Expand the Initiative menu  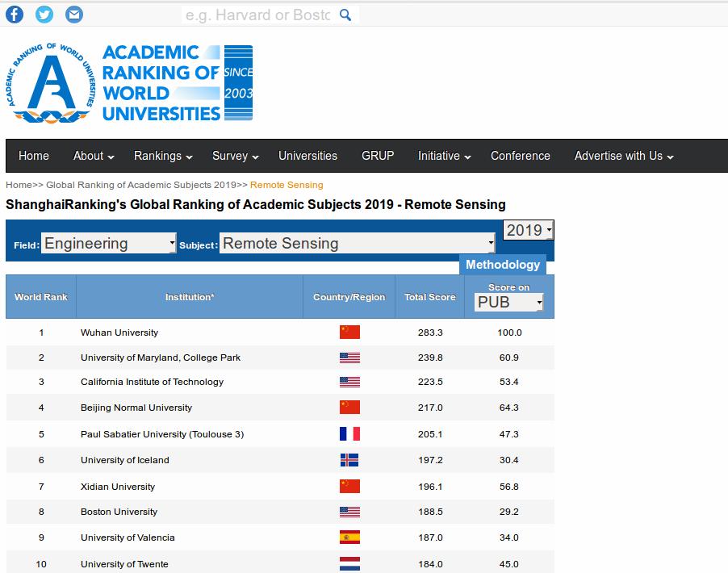pos(445,156)
